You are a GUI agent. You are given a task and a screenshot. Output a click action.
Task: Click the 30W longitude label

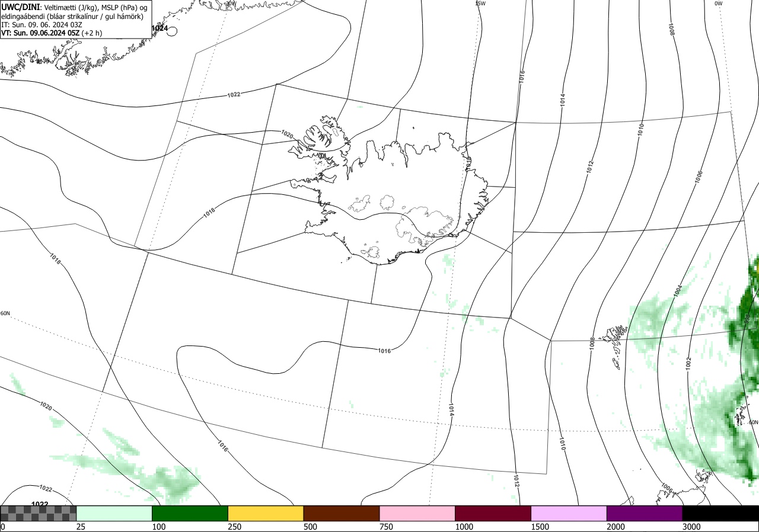[231, 4]
